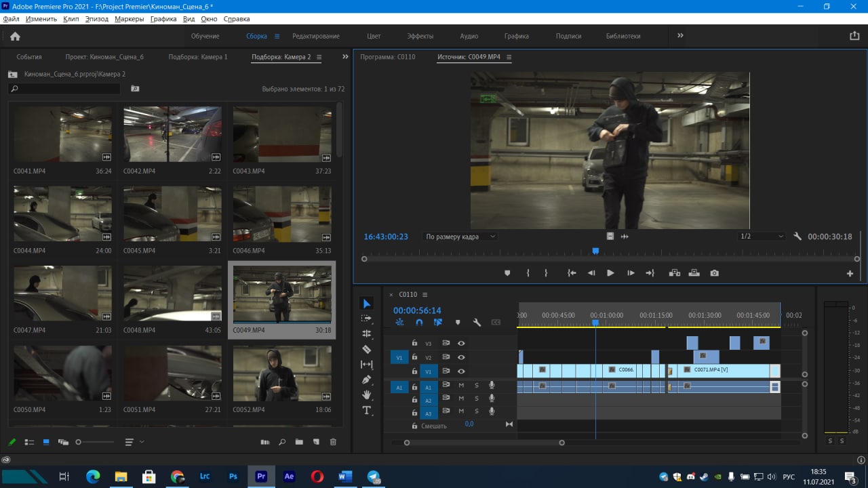Select the Selection arrow tool
Image resolution: width=868 pixels, height=488 pixels.
[366, 304]
